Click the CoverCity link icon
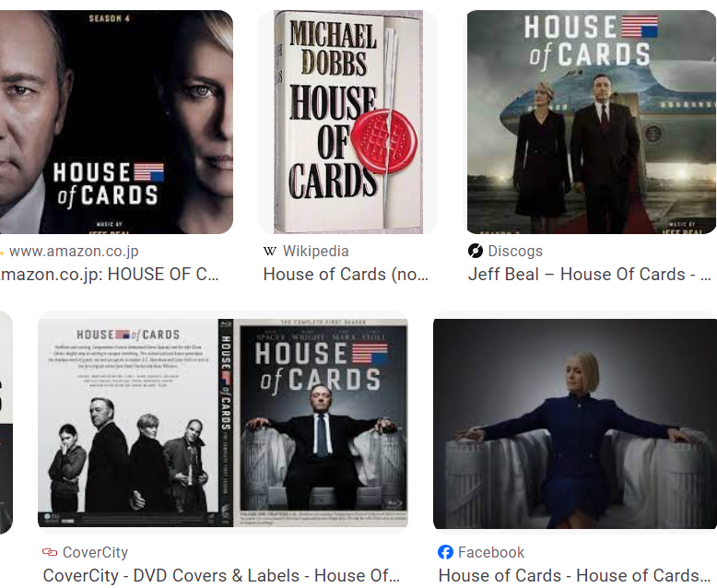 pyautogui.click(x=50, y=552)
